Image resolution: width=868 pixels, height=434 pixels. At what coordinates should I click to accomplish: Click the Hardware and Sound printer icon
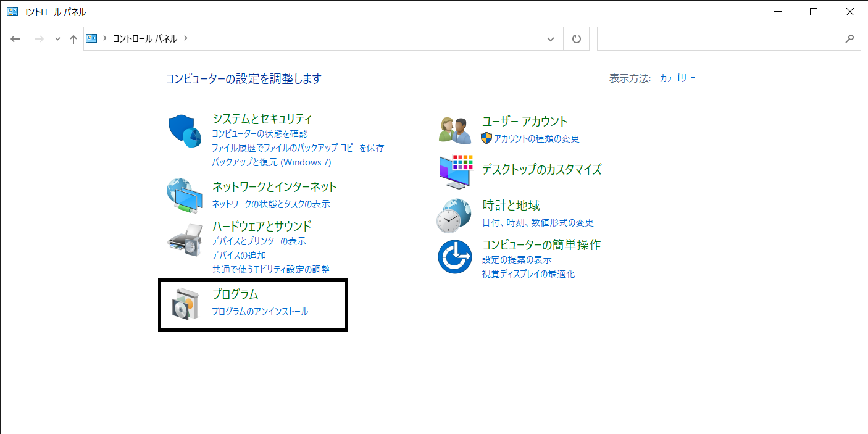point(185,240)
